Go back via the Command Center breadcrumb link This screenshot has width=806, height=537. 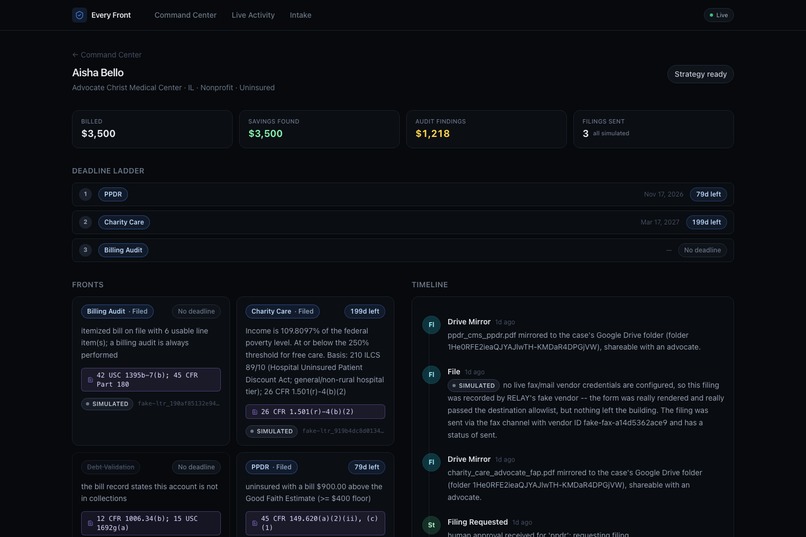tap(107, 54)
